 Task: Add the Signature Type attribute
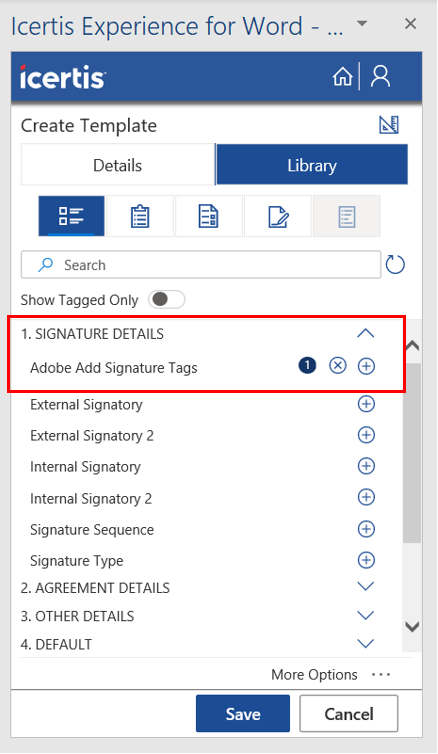tap(366, 560)
